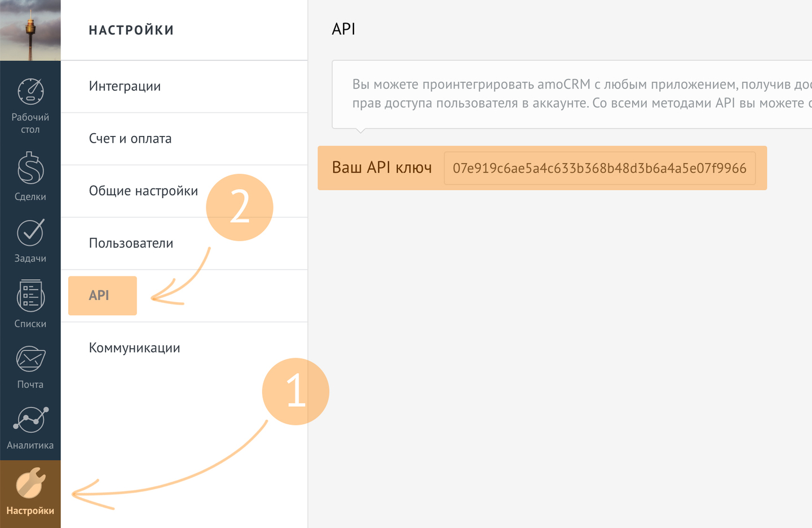812x528 pixels.
Task: Open the Коммуникации settings section
Action: point(134,348)
